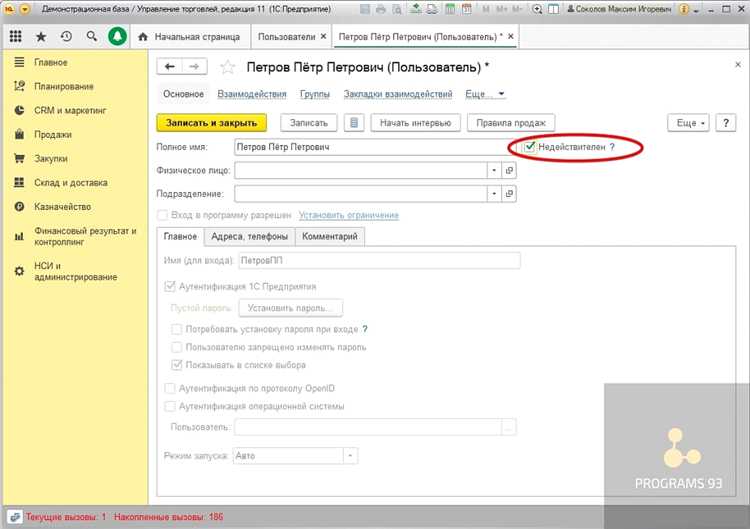Click the Имя (для входа) field
Image resolution: width=750 pixels, height=529 pixels.
point(379,261)
